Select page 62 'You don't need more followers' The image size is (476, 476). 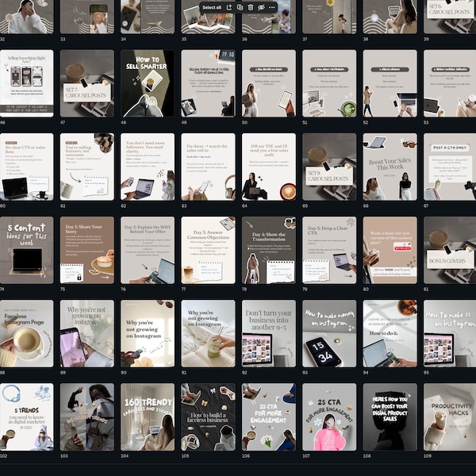[x=148, y=167]
